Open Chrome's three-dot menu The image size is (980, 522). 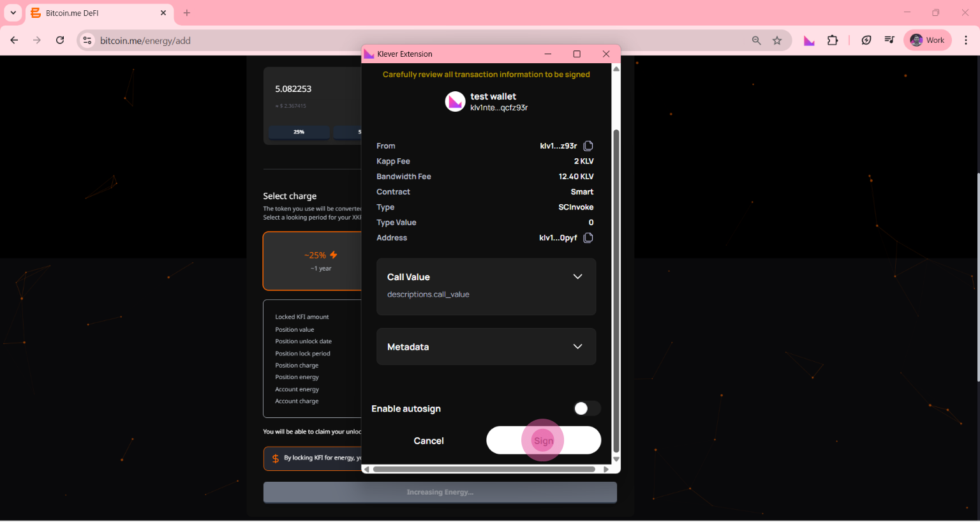[966, 40]
